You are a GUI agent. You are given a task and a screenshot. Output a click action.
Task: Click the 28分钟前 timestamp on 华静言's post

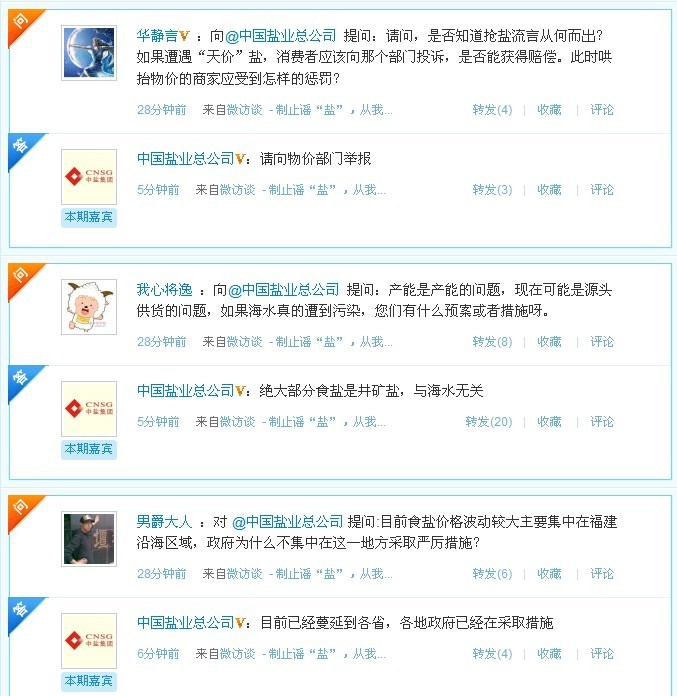[162, 110]
